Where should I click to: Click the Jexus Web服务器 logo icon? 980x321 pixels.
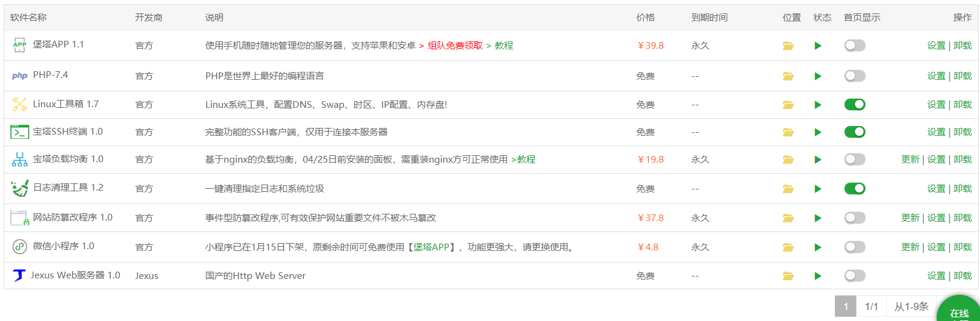click(19, 275)
